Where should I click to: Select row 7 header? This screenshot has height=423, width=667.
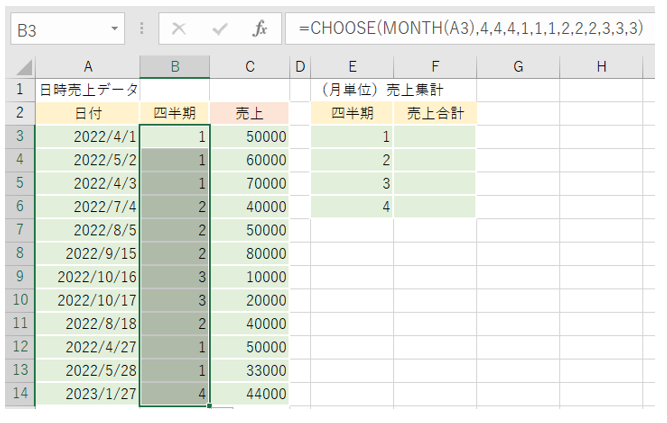18,229
